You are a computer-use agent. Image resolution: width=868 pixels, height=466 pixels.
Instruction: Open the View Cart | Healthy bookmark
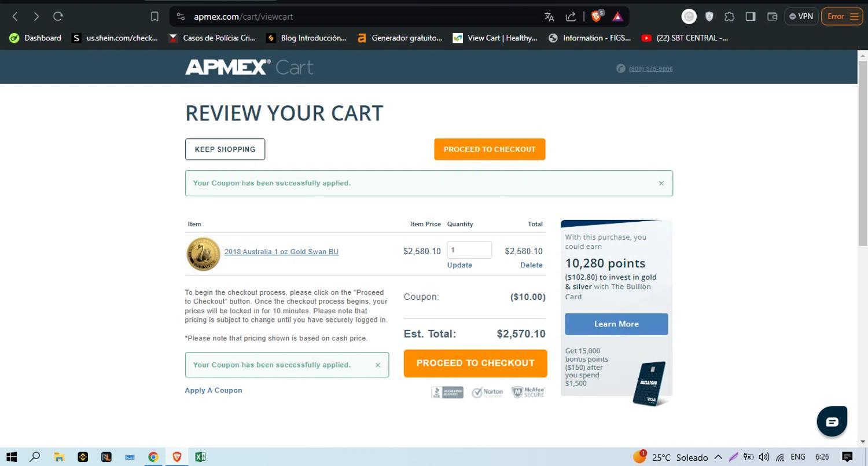[x=495, y=38]
